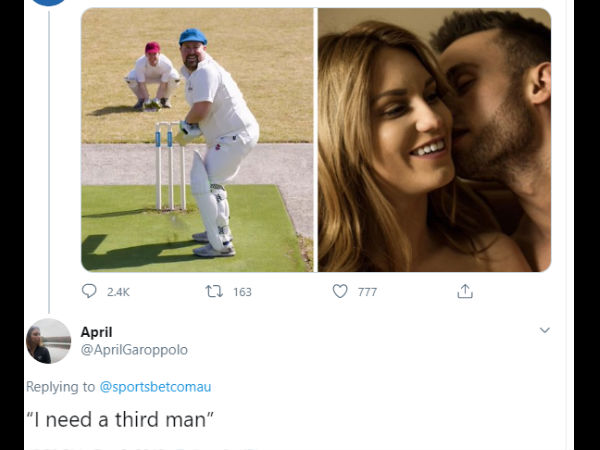Expand the chevron menu on April's reply

[544, 331]
